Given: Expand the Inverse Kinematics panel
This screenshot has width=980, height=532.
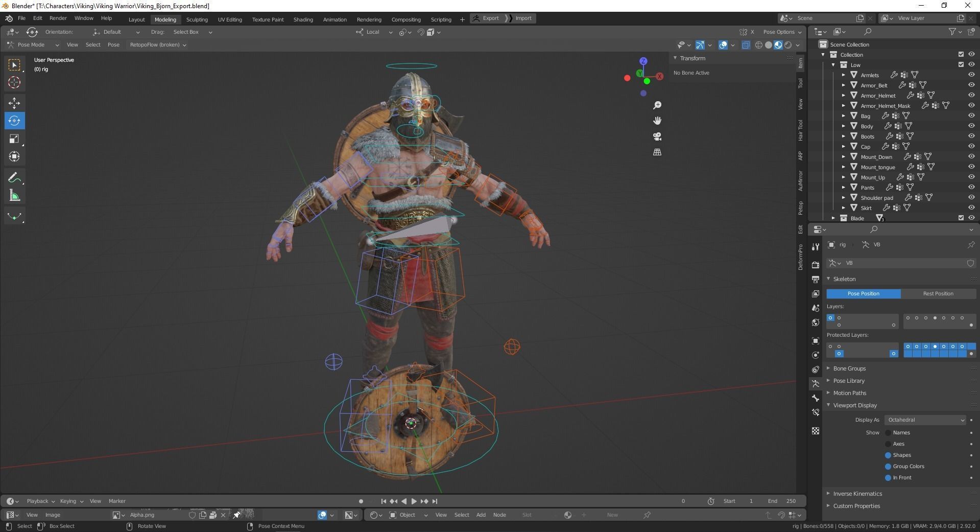Looking at the screenshot, I should click(x=857, y=494).
